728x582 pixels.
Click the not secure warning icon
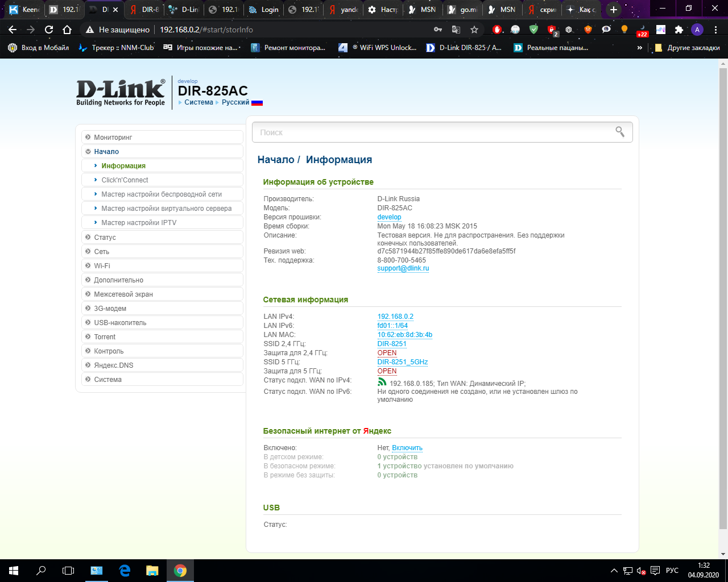(x=89, y=30)
